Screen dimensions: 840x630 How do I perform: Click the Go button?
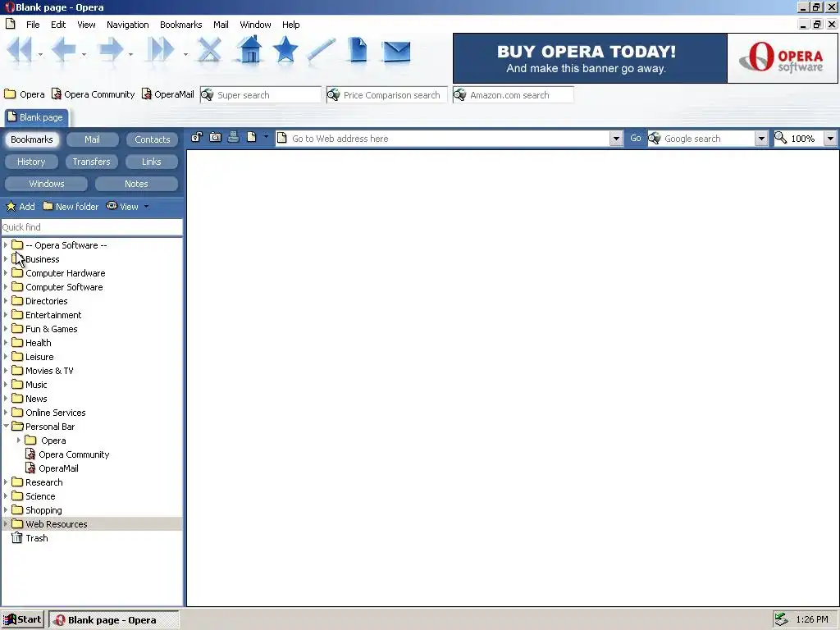pos(636,138)
